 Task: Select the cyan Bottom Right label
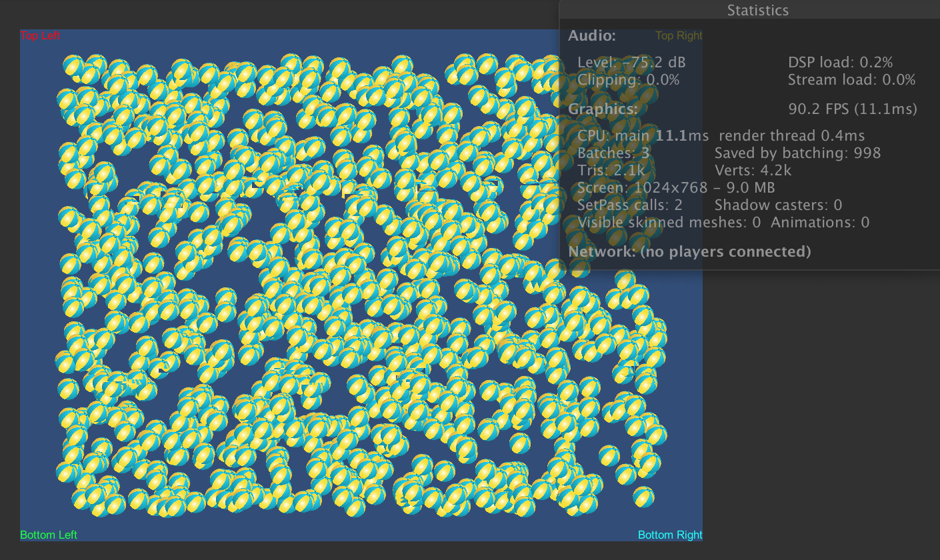coord(670,535)
